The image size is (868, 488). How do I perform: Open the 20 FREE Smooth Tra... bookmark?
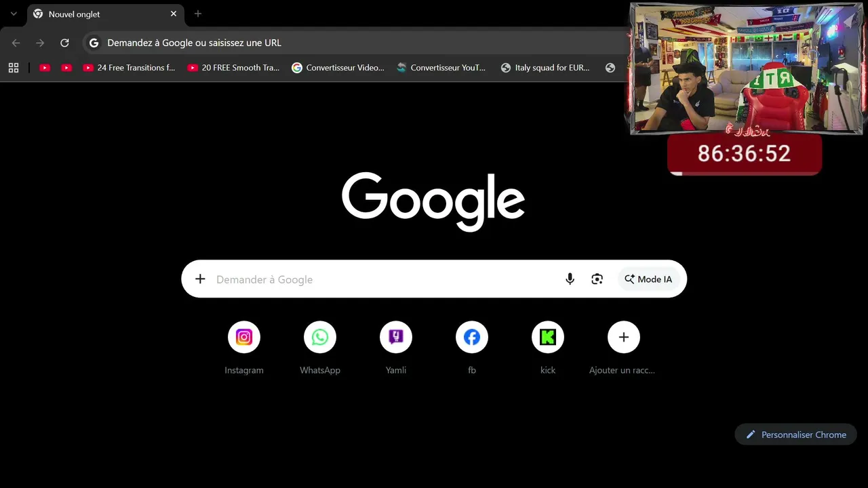[x=233, y=68]
